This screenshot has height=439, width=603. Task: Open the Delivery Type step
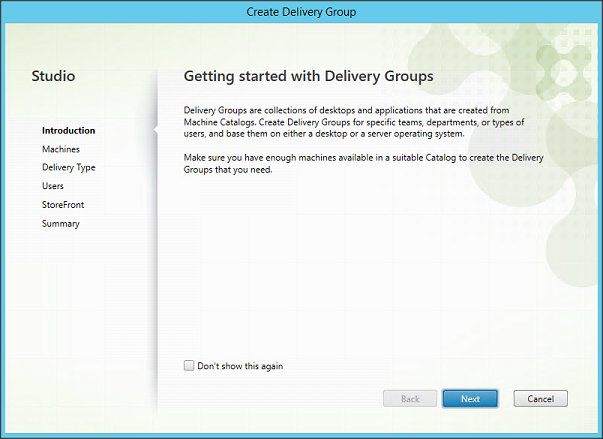coord(68,168)
